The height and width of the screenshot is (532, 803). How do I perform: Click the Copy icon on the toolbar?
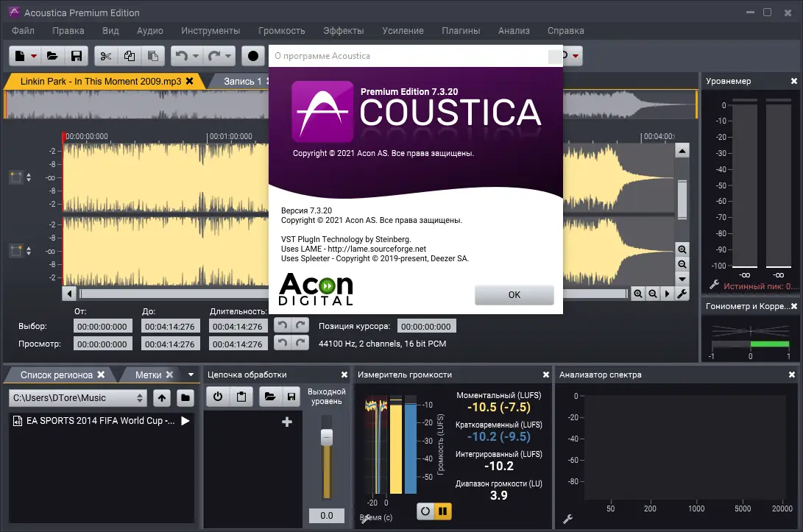[130, 56]
